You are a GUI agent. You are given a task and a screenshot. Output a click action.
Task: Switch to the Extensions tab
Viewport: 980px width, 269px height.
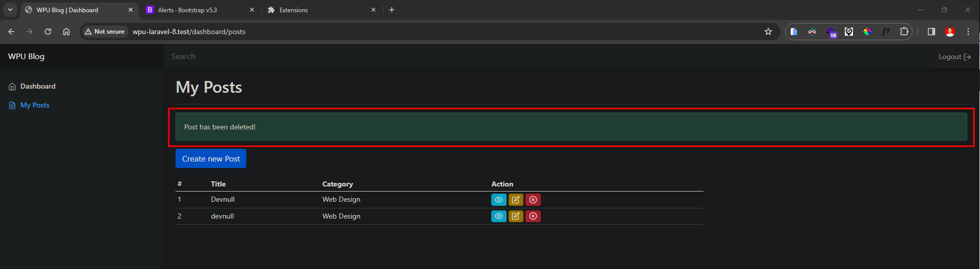click(316, 10)
